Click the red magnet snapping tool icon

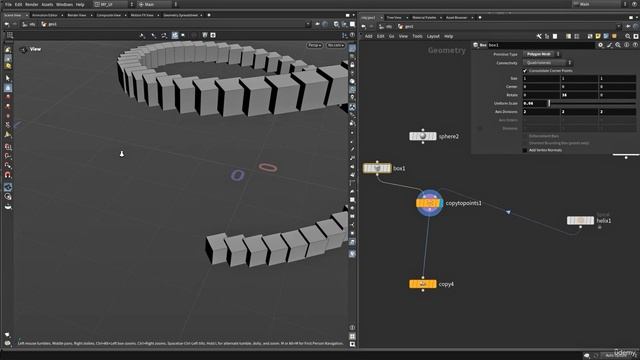point(8,175)
